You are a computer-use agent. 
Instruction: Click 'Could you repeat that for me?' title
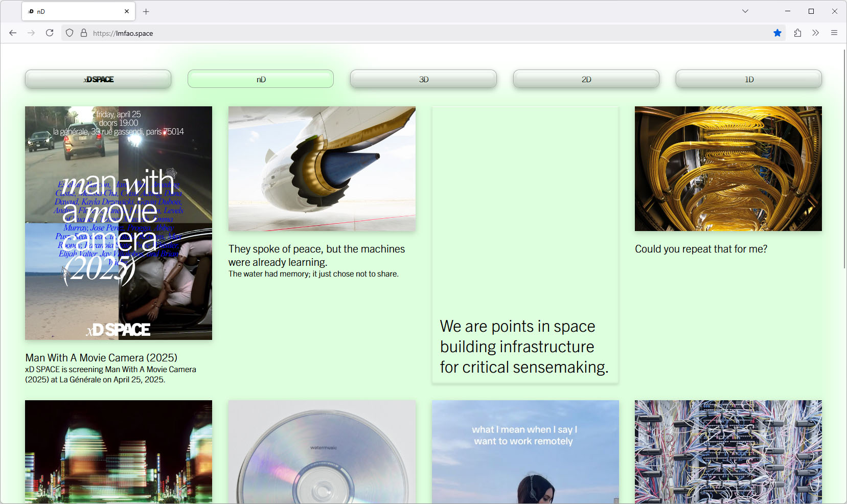point(701,249)
